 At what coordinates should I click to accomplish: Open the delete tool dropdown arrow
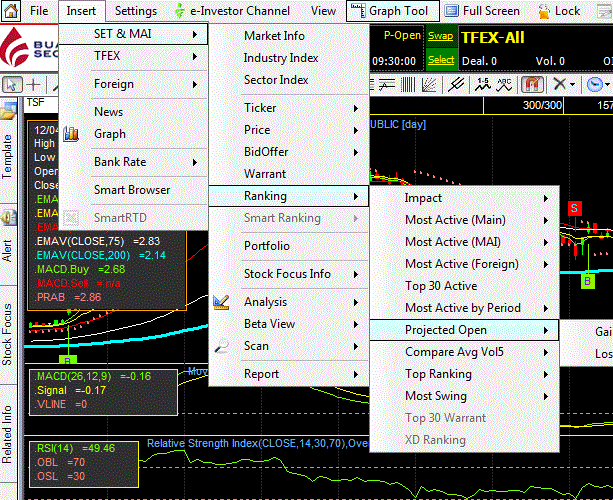point(572,84)
